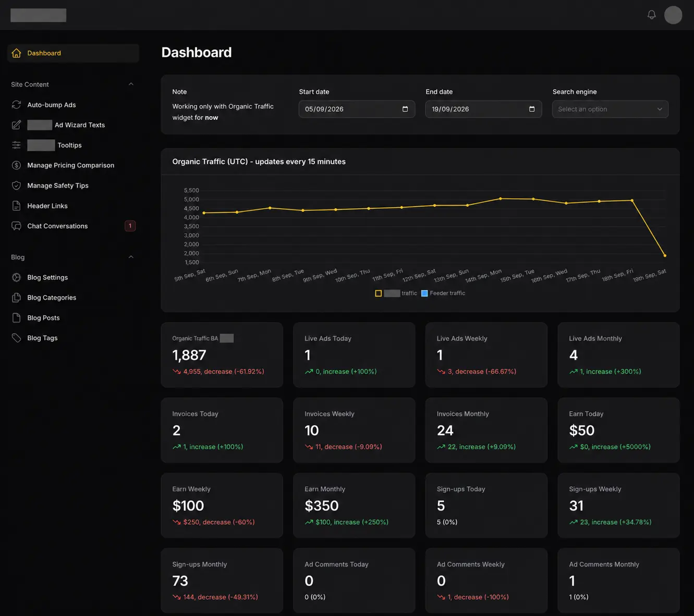The height and width of the screenshot is (616, 694).
Task: Click the Dashboard home icon
Action: coord(16,53)
